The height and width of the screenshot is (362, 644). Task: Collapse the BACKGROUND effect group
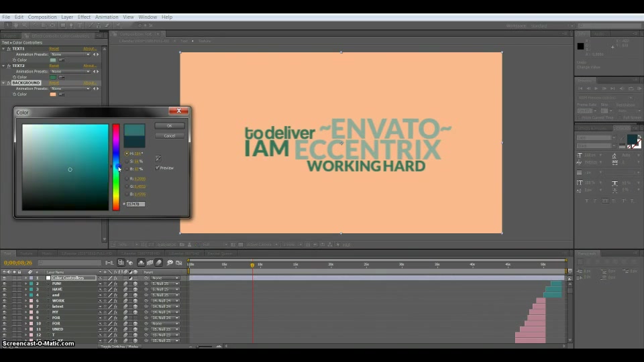(4, 83)
